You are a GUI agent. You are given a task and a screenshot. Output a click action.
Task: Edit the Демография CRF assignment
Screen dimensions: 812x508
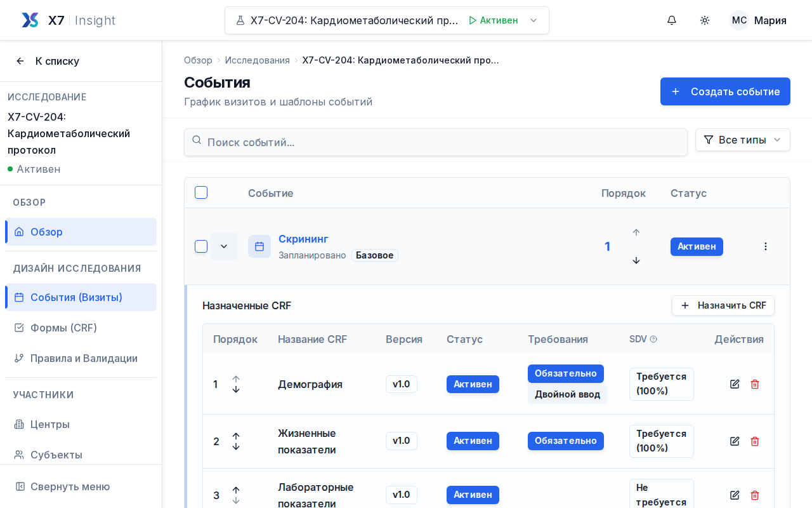tap(735, 384)
